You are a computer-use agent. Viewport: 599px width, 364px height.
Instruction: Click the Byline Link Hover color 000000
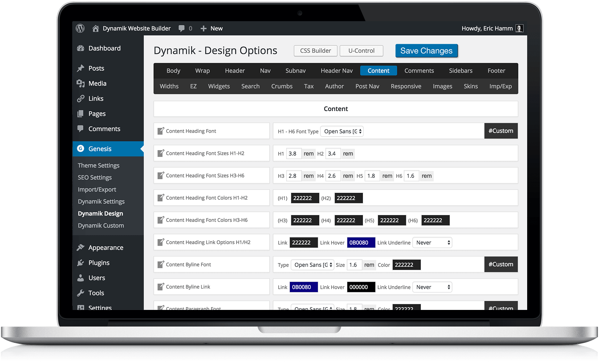point(361,287)
